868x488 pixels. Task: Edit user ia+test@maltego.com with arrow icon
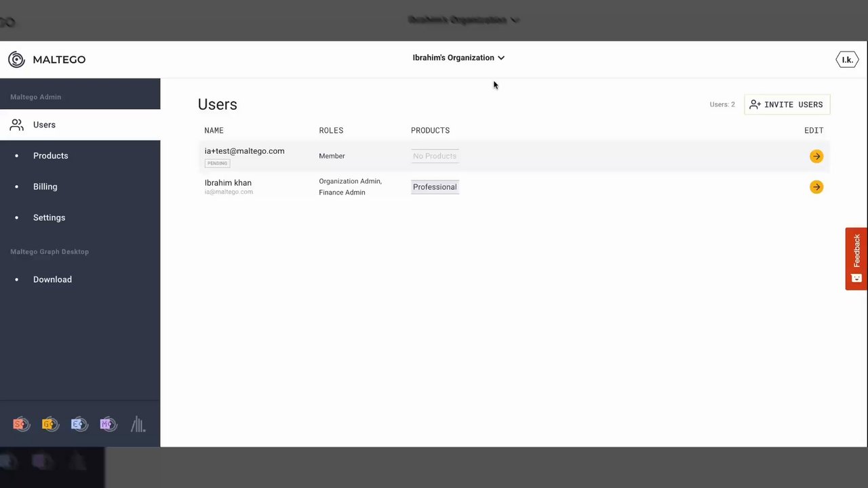tap(816, 157)
